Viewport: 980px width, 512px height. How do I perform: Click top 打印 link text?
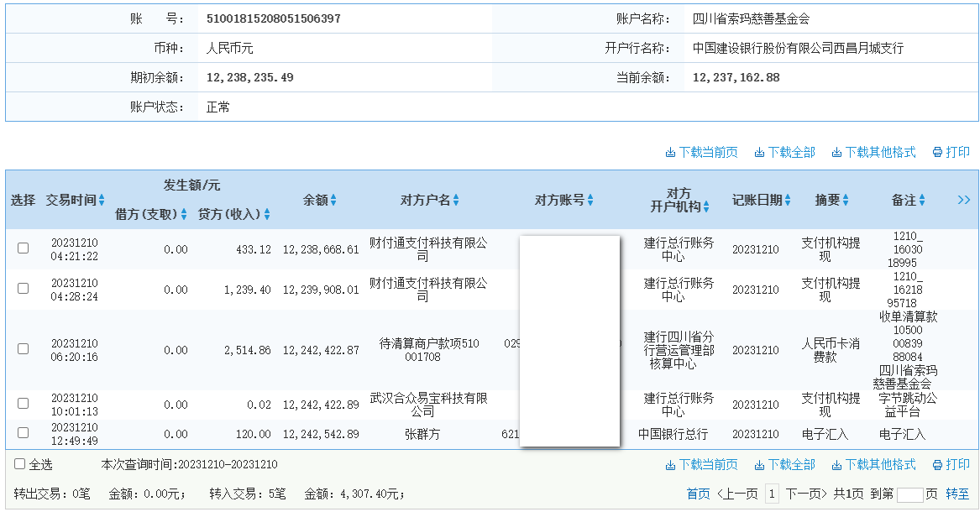coord(957,153)
